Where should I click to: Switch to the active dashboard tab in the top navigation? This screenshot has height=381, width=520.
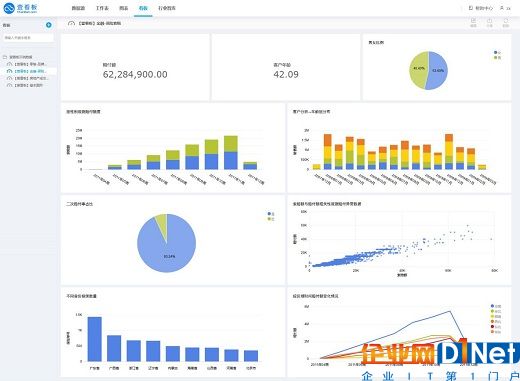[x=143, y=8]
